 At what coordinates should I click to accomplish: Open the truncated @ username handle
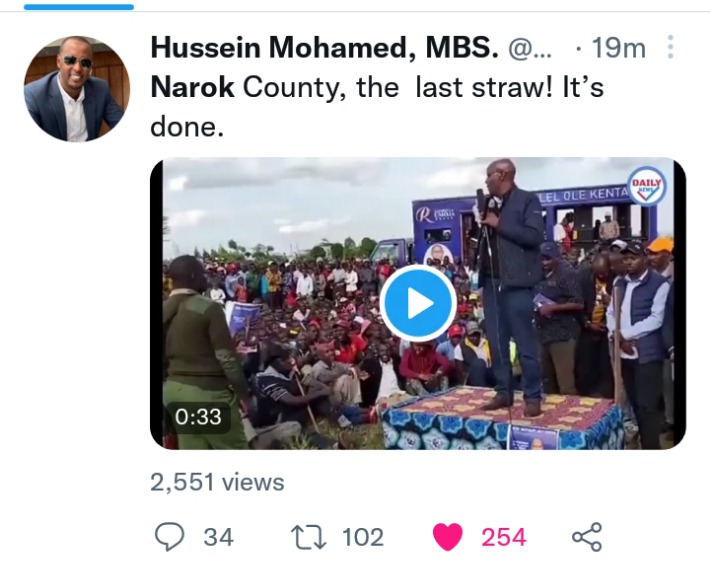click(530, 48)
